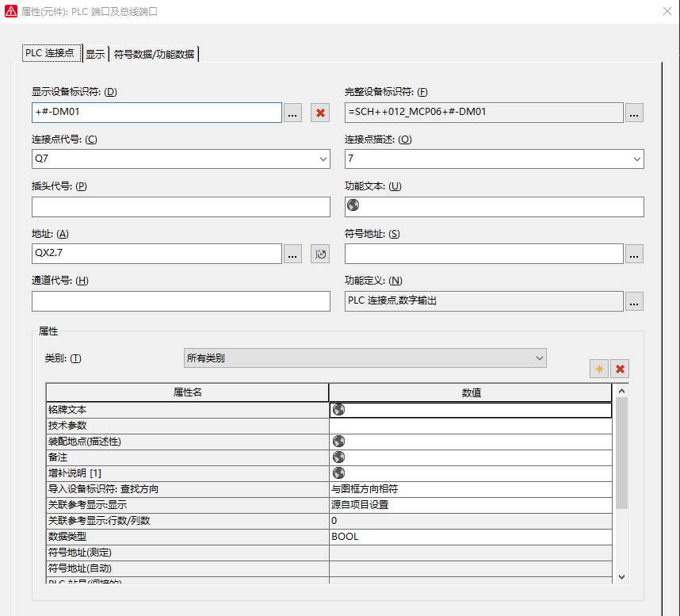Click the 插头代号 input field
Image resolution: width=680 pixels, height=616 pixels.
point(181,207)
